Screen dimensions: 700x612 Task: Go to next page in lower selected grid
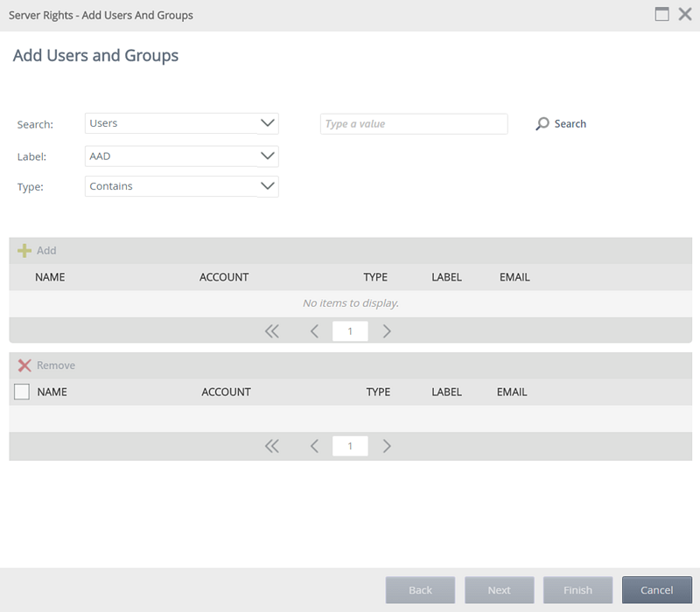[387, 446]
